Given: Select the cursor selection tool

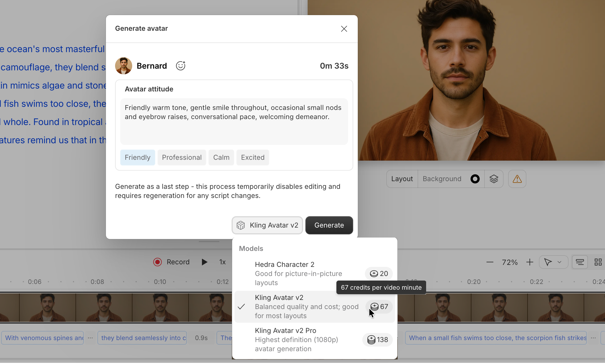Looking at the screenshot, I should click(550, 262).
